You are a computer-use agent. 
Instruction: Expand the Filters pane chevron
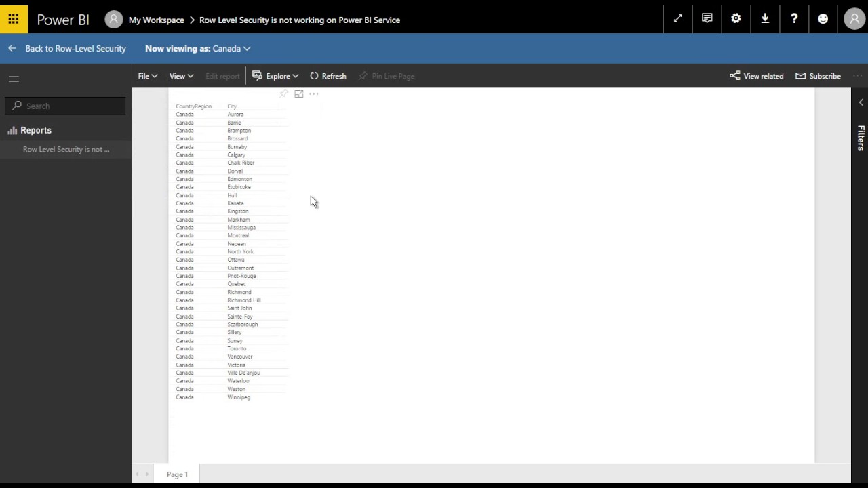(x=861, y=102)
